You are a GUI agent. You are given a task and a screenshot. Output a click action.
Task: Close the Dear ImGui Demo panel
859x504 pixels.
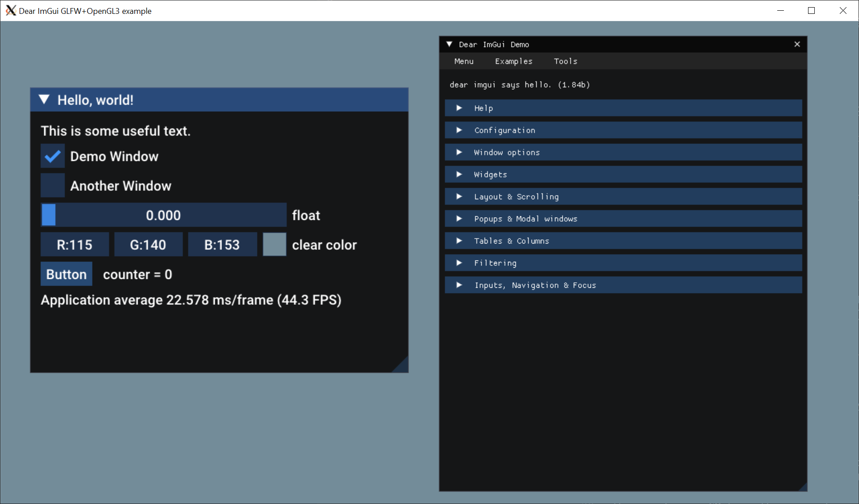click(x=797, y=44)
